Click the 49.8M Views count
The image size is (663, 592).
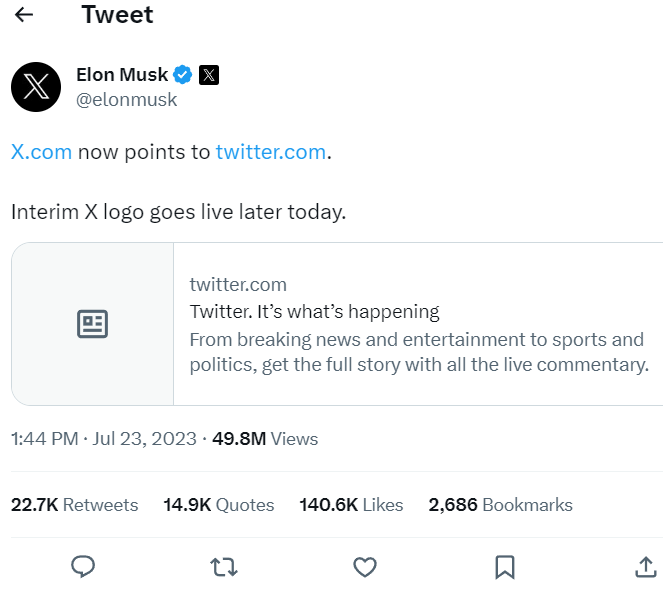(x=265, y=439)
